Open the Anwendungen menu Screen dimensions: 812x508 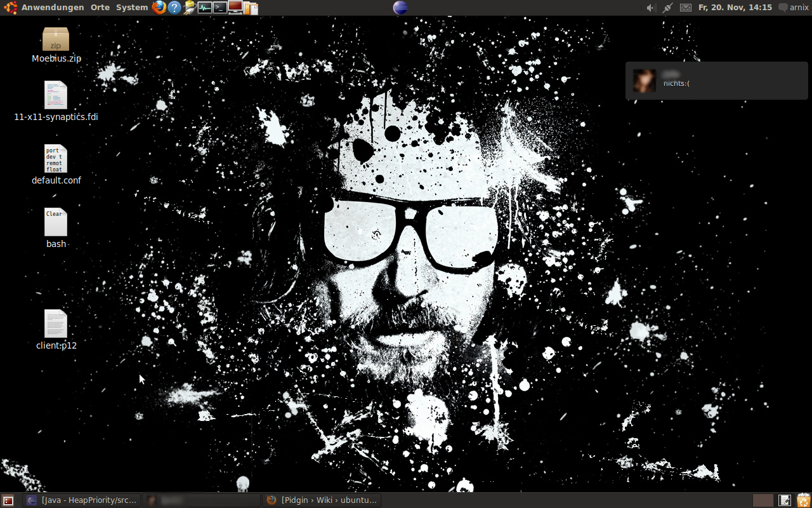click(53, 8)
